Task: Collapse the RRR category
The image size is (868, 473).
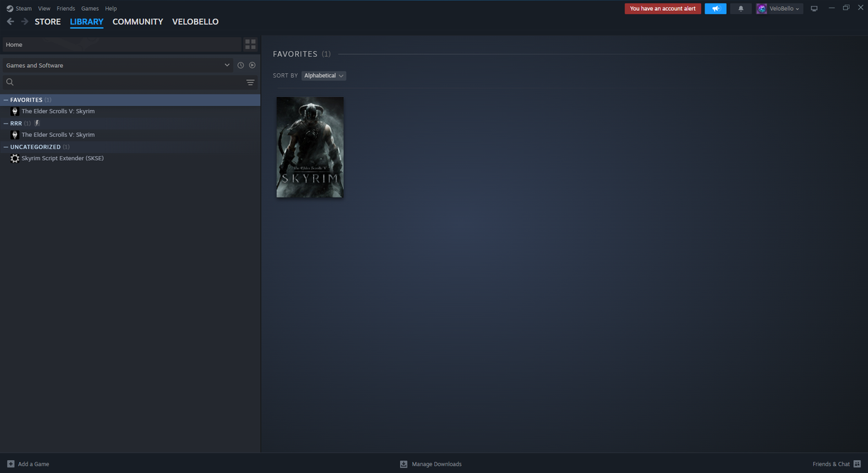Action: (x=5, y=124)
